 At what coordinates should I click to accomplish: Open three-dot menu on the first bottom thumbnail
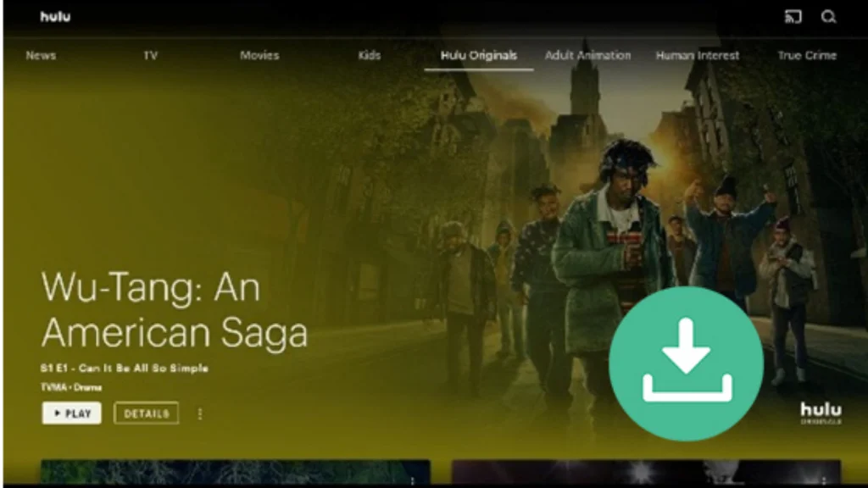pyautogui.click(x=413, y=481)
